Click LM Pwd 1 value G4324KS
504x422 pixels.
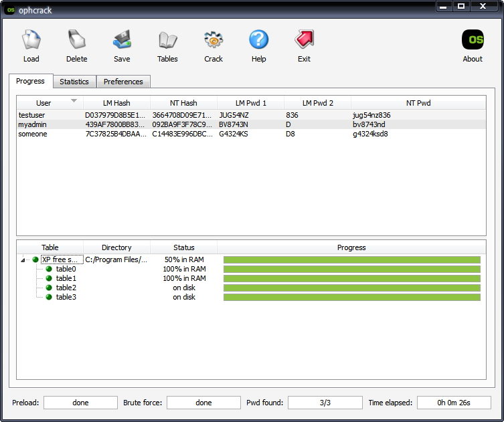[234, 134]
